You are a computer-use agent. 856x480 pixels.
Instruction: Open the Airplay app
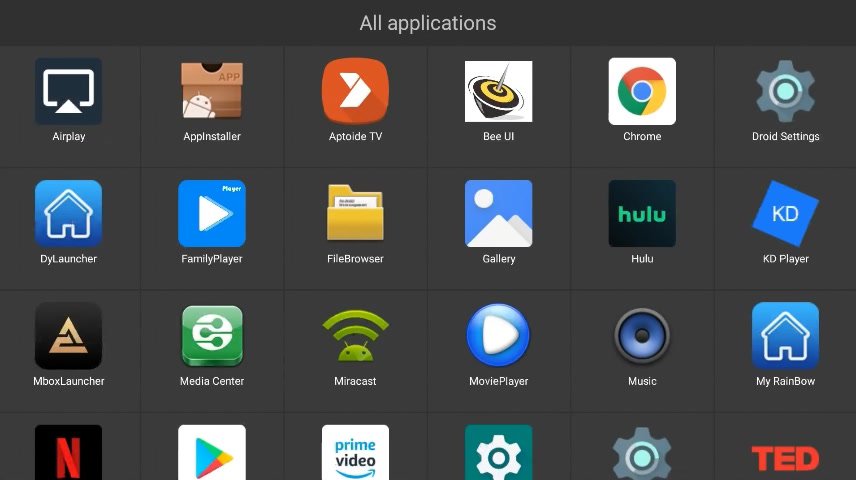point(68,92)
